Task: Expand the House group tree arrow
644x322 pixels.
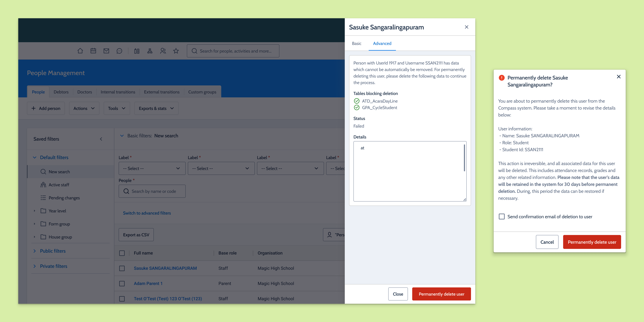Action: tap(35, 237)
